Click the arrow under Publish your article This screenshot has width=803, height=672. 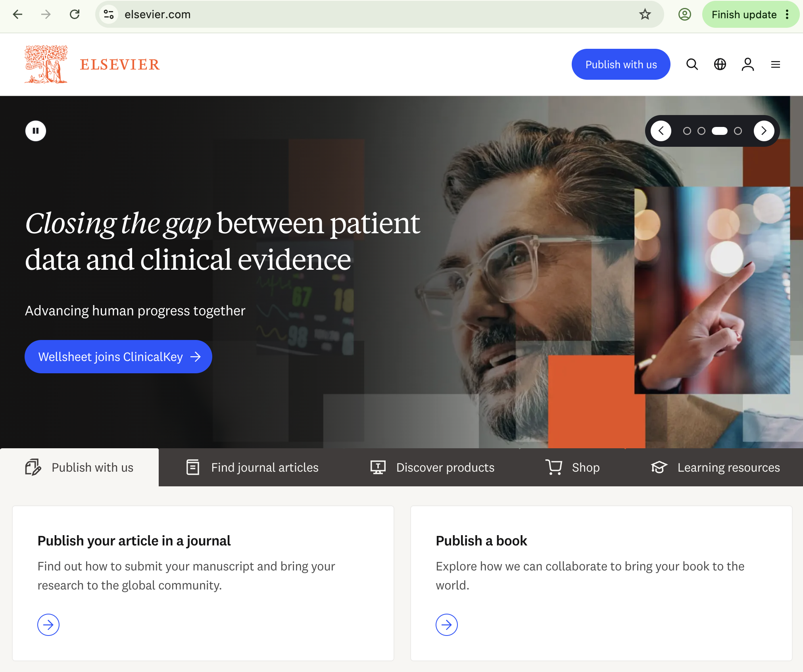click(x=48, y=625)
